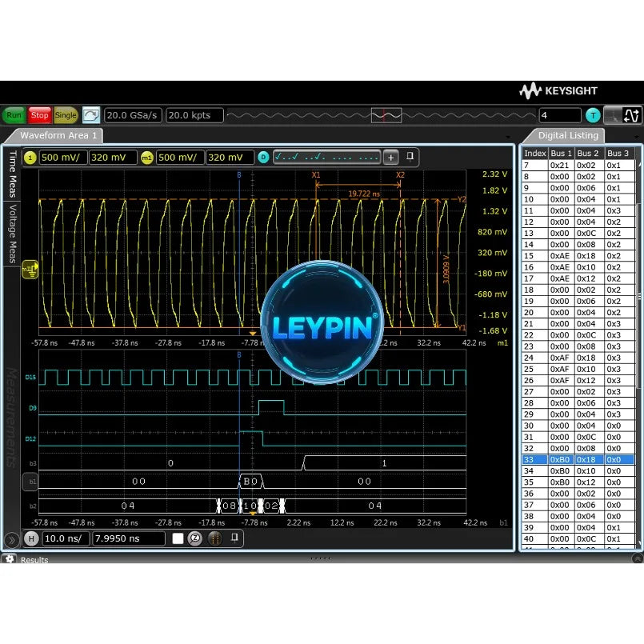The height and width of the screenshot is (644, 644).
Task: Select the b3 bus label
Action: 33,464
